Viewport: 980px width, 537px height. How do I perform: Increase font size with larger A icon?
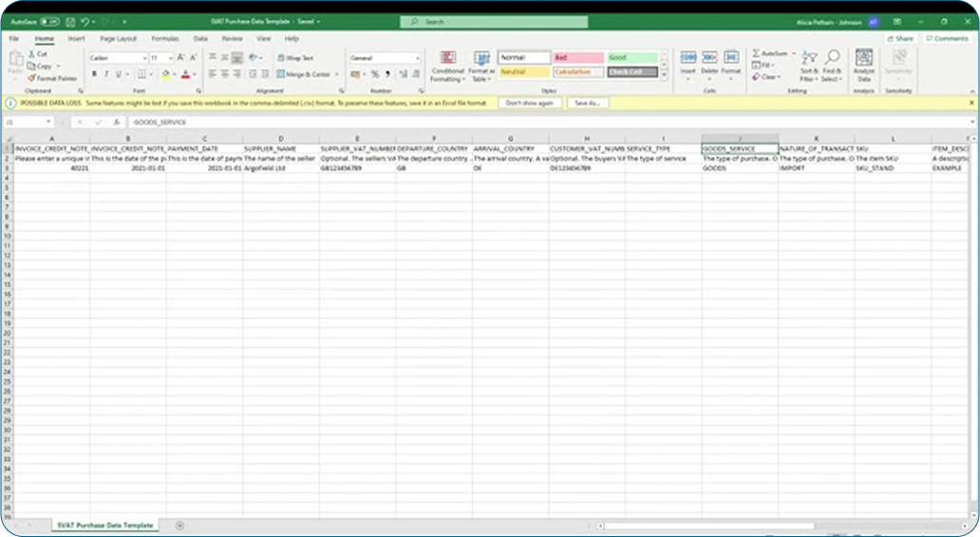[x=180, y=58]
